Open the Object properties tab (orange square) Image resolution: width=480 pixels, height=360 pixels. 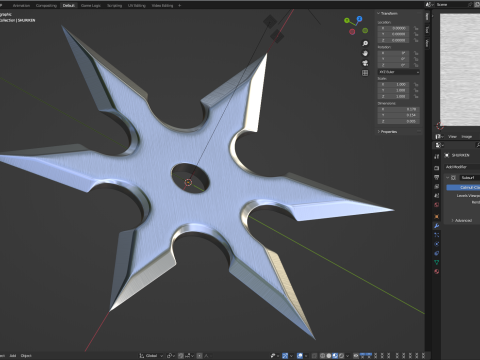pos(437,217)
